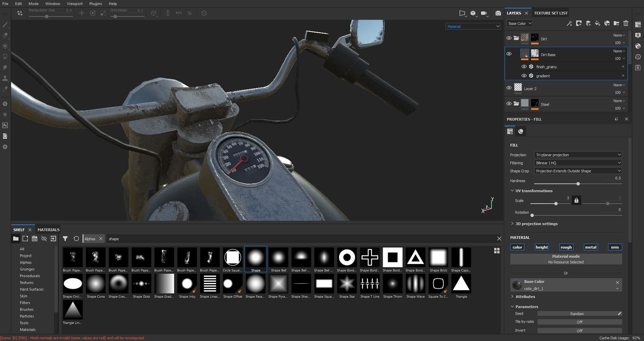Open the camera screenshot icon
This screenshot has width=644, height=341.
[498, 13]
